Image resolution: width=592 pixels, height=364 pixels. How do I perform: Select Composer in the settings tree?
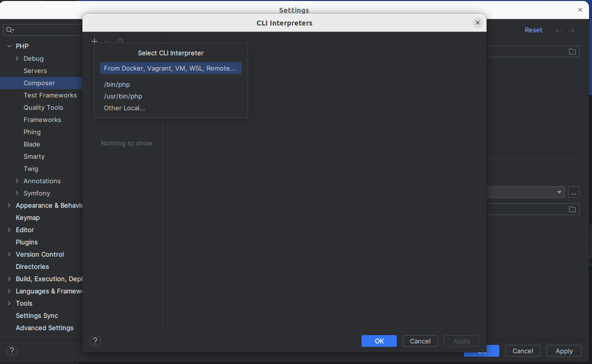click(39, 83)
